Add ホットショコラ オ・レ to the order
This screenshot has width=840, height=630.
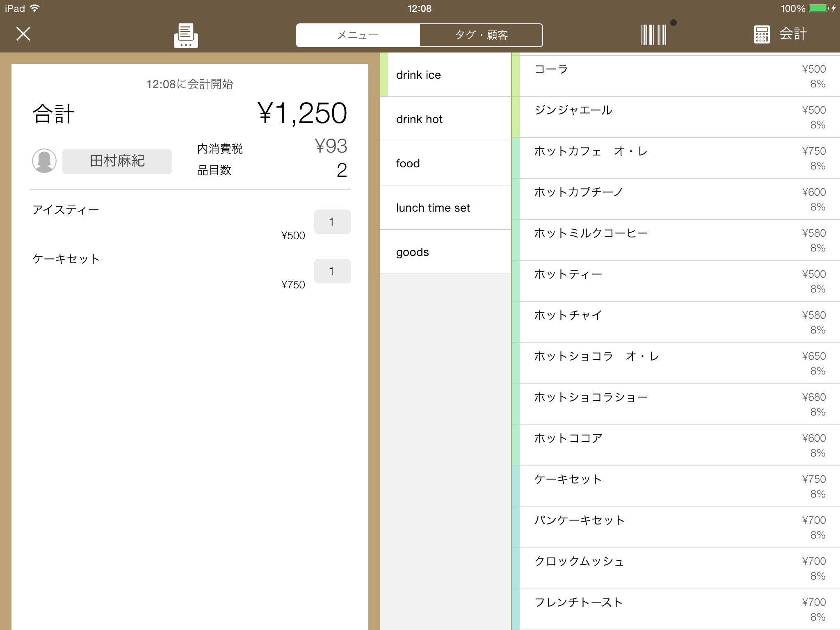pyautogui.click(x=676, y=363)
